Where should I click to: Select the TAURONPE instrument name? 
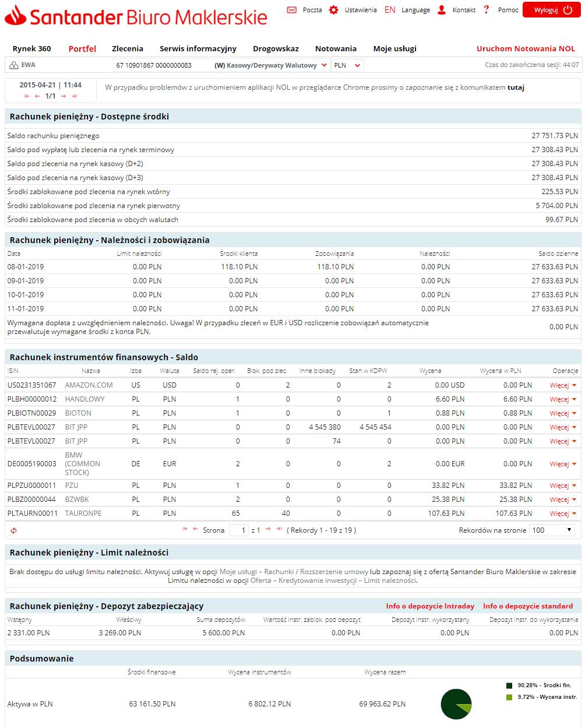pos(83,514)
